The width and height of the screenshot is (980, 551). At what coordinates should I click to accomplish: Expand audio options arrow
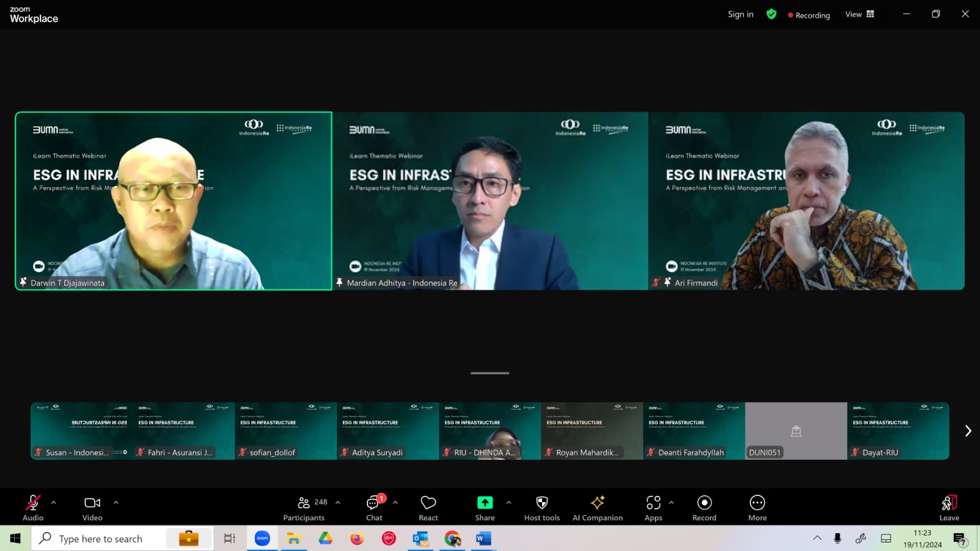[x=54, y=503]
